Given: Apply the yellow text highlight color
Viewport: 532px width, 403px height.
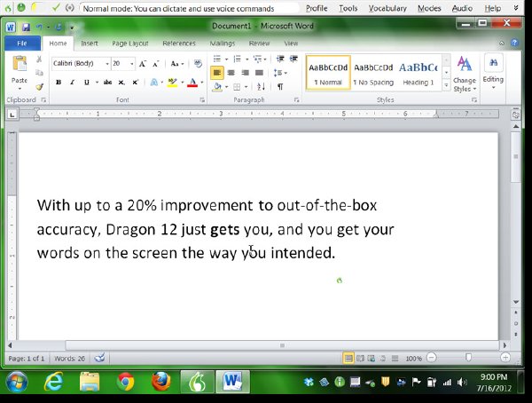Looking at the screenshot, I should (x=172, y=83).
